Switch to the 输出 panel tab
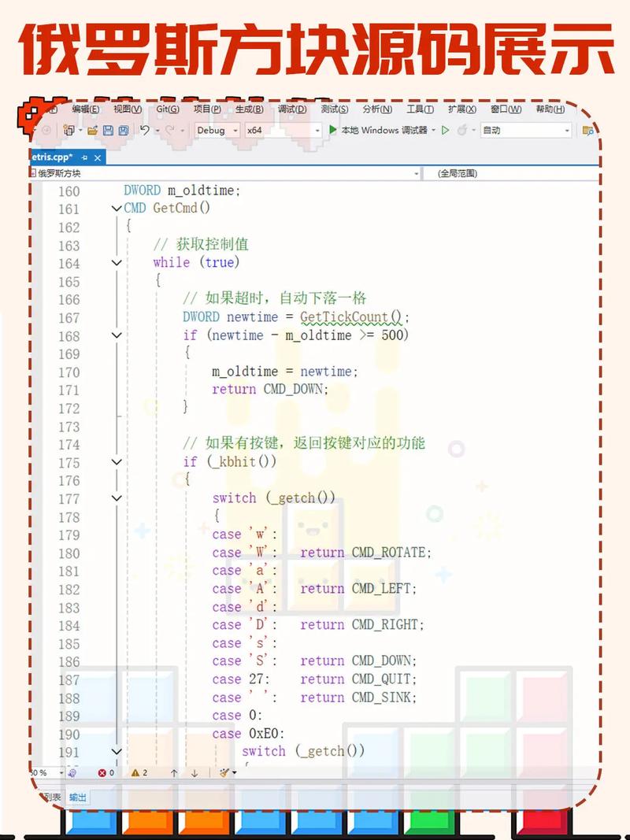This screenshot has width=630, height=840. 78,797
